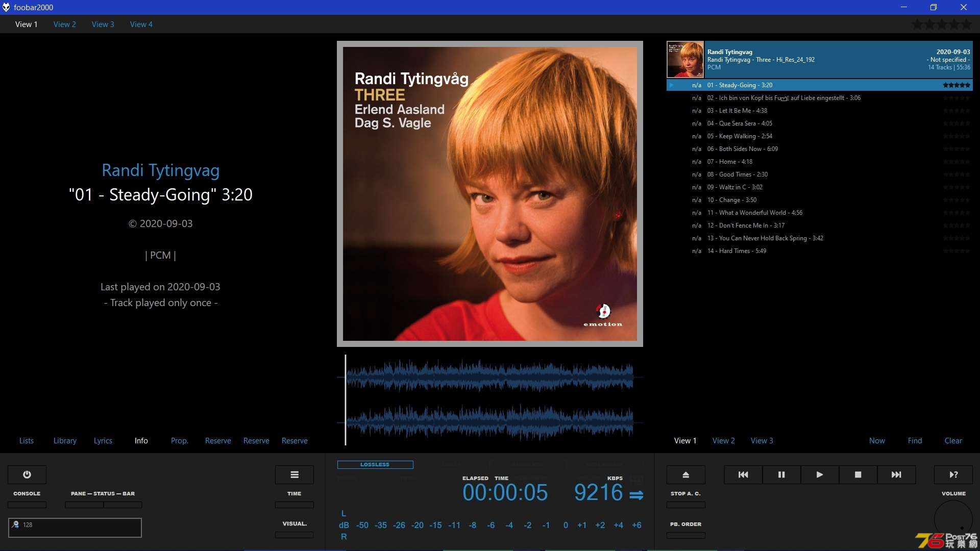Click the search field showing 128

click(75, 528)
